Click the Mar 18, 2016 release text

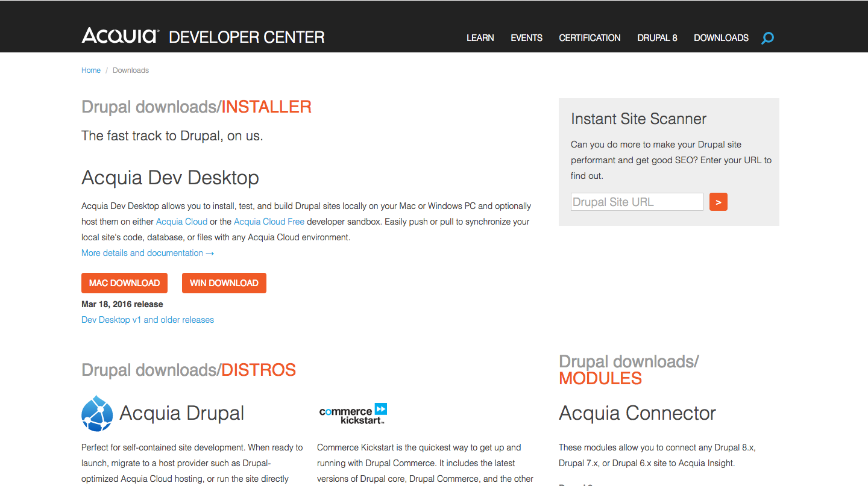tap(122, 304)
